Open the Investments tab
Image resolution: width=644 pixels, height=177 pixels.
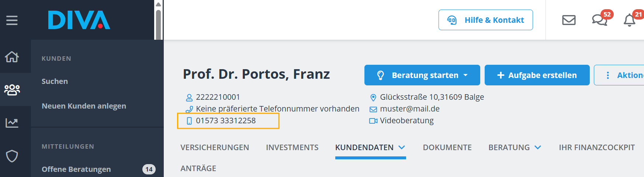(292, 147)
